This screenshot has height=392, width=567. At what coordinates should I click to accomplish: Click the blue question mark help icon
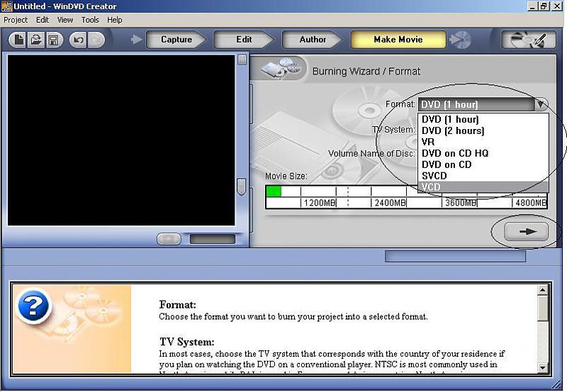coord(33,306)
